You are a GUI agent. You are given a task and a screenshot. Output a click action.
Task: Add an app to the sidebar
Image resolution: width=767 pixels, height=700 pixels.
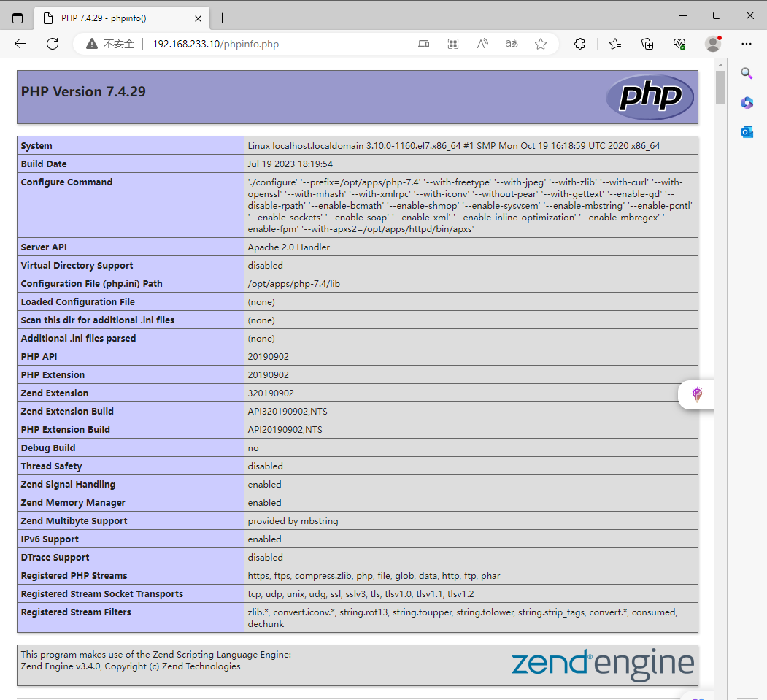[747, 164]
